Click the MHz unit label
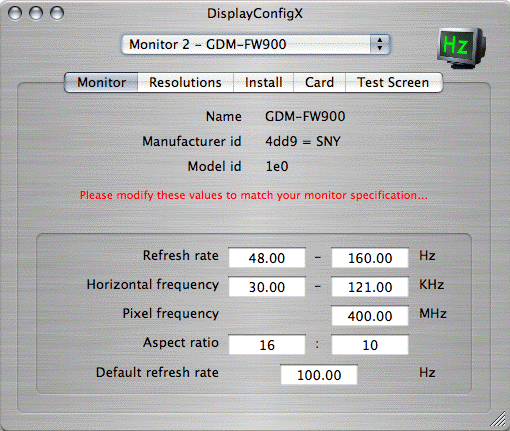This screenshot has width=510, height=431. 433,314
